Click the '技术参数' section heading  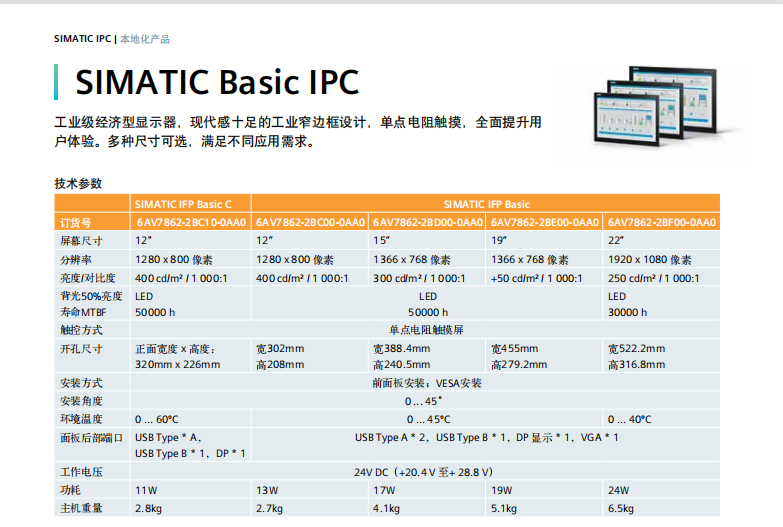pos(78,183)
